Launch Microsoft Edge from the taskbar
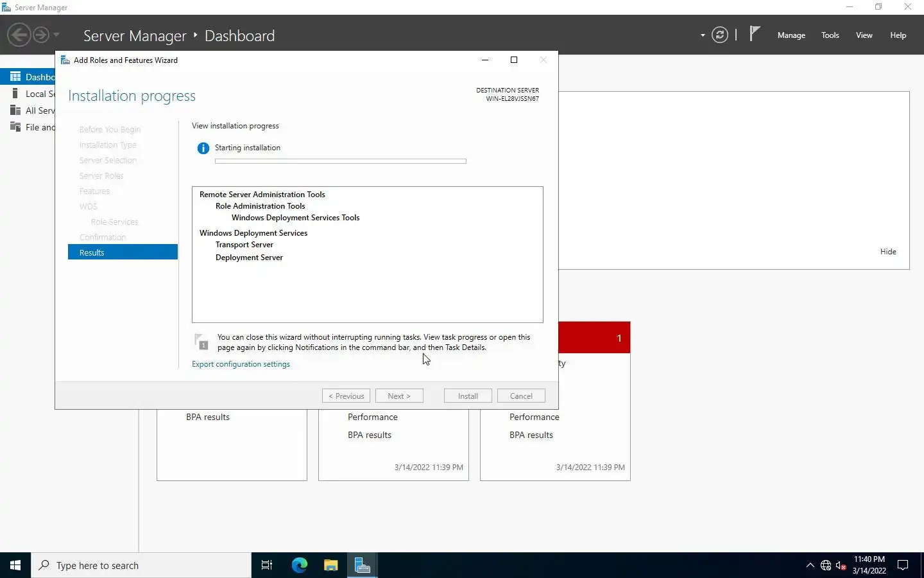The width and height of the screenshot is (924, 578). [300, 565]
